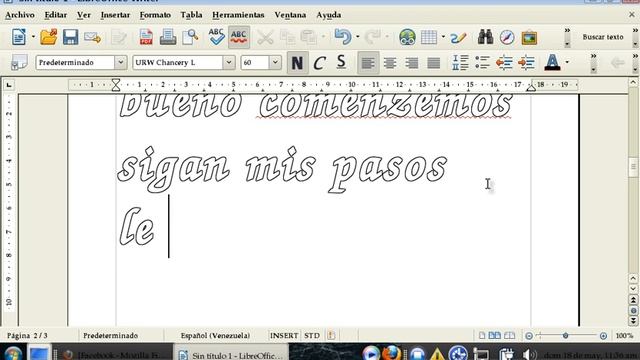The height and width of the screenshot is (360, 640).
Task: Open the New document dropdown arrow
Action: click(x=33, y=37)
